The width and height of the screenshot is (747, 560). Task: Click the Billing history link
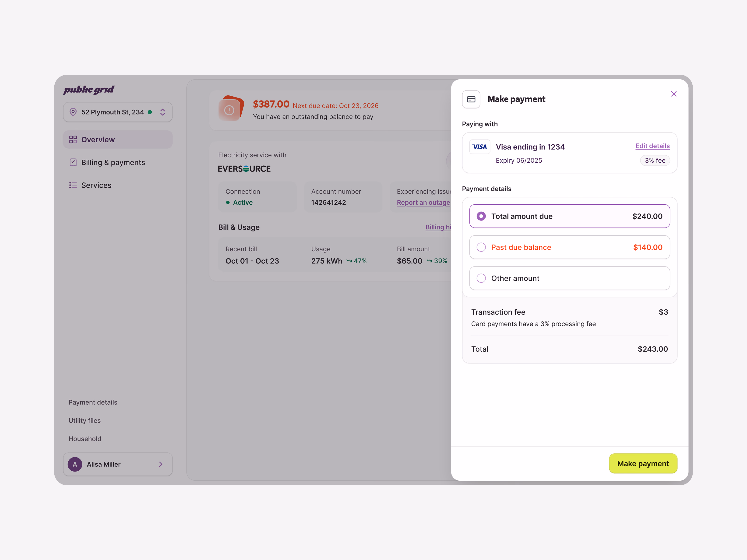438,227
